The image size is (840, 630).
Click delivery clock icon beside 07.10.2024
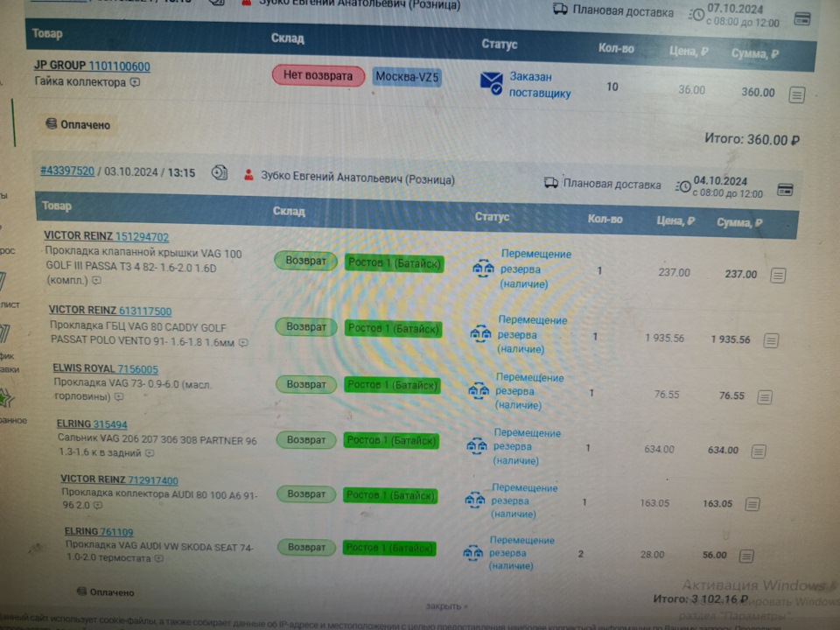pyautogui.click(x=696, y=15)
